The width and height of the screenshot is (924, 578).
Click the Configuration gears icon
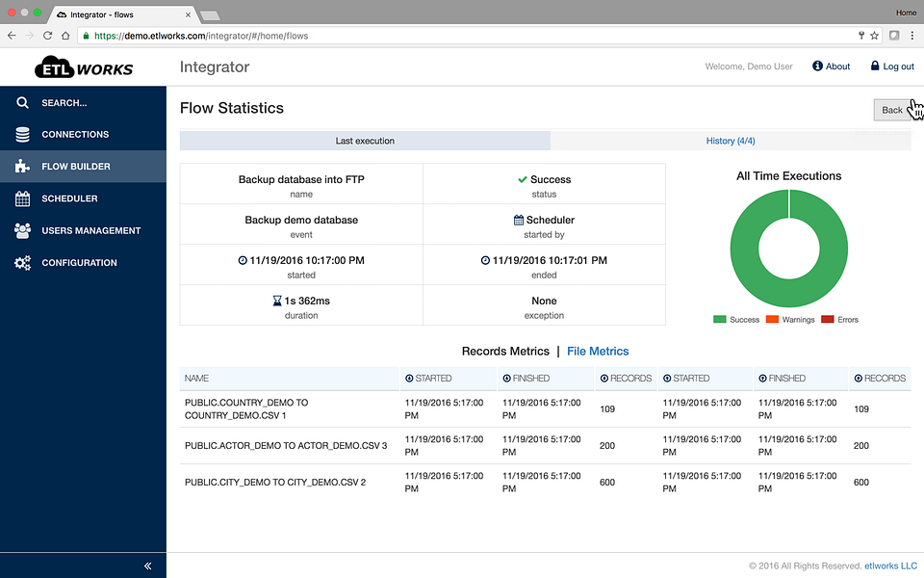click(x=22, y=263)
